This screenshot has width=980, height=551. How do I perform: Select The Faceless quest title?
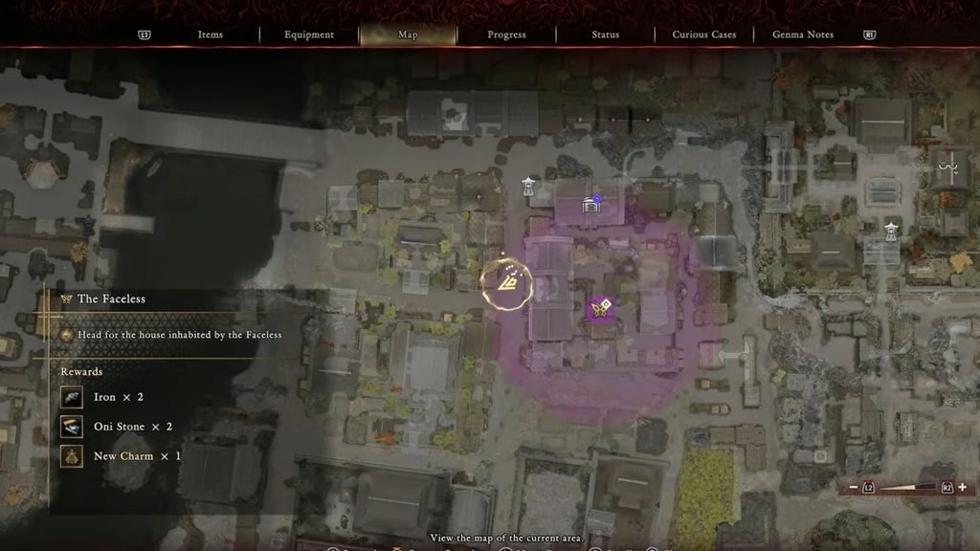point(111,299)
